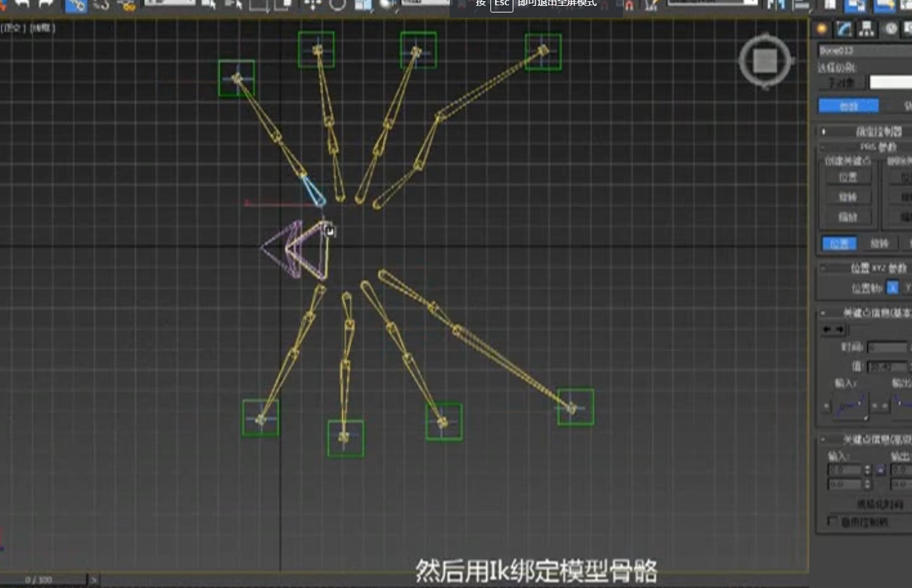Viewport: 912px width, 588px height.
Task: Activate the Bind to Space Warp tool
Action: [x=127, y=5]
